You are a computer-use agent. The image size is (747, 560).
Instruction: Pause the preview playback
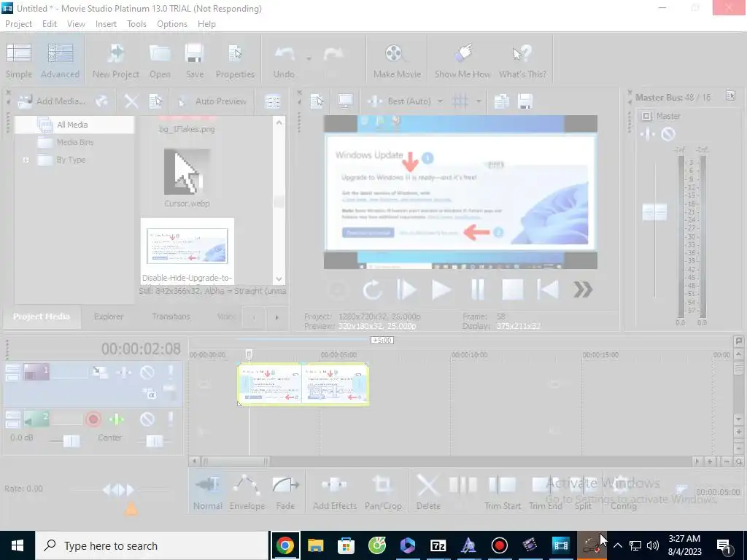coord(477,289)
